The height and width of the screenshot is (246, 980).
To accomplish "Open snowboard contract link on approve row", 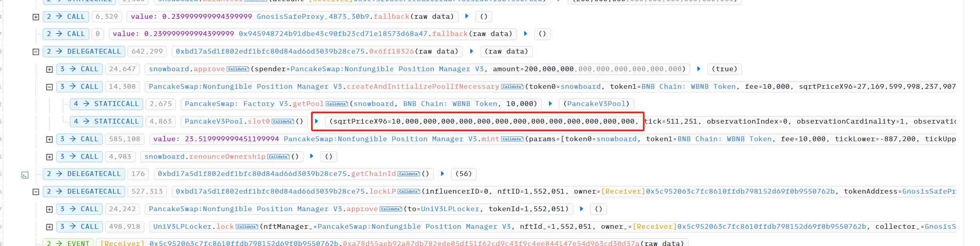I will [169, 69].
